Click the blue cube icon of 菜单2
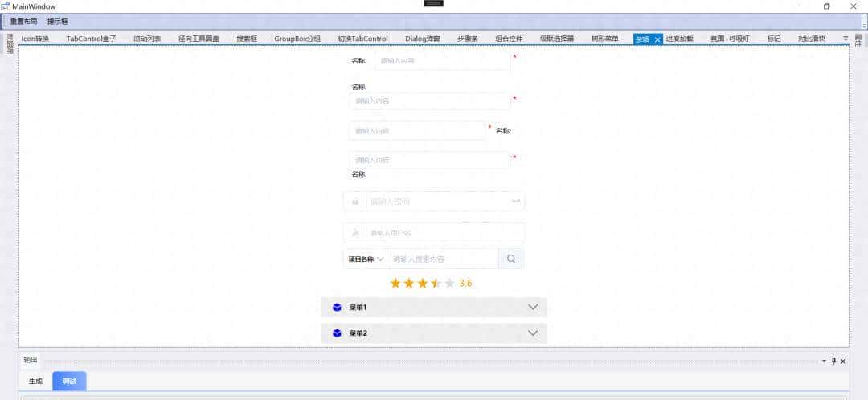This screenshot has width=868, height=400. 338,333
